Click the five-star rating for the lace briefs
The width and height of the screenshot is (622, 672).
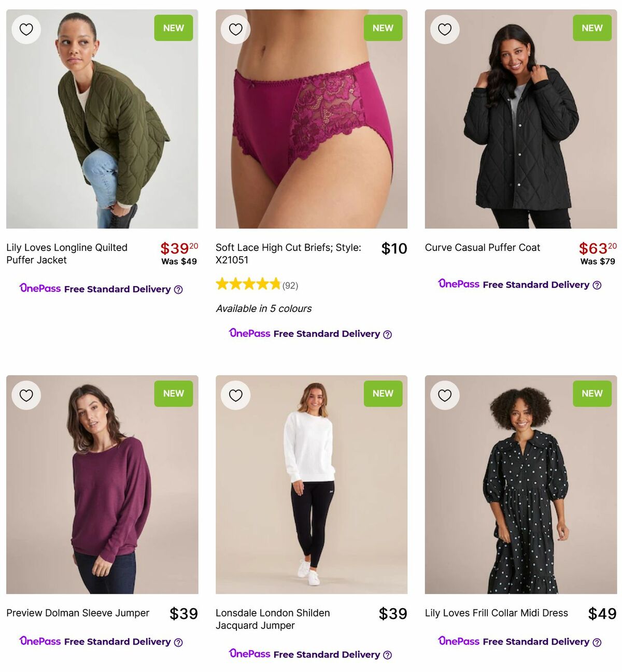pos(248,284)
